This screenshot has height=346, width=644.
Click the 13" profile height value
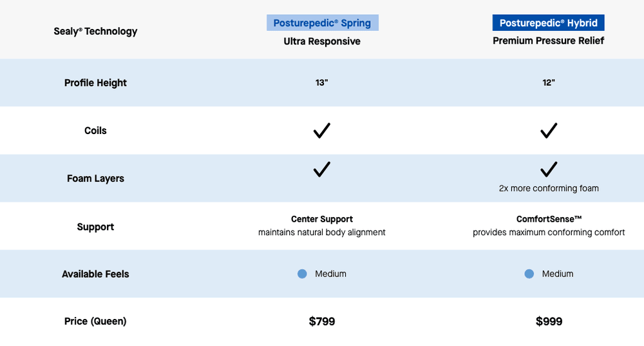pos(322,82)
